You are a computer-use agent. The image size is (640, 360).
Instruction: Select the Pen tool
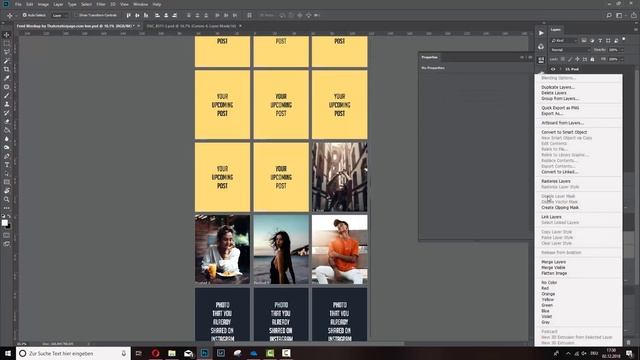(x=7, y=156)
